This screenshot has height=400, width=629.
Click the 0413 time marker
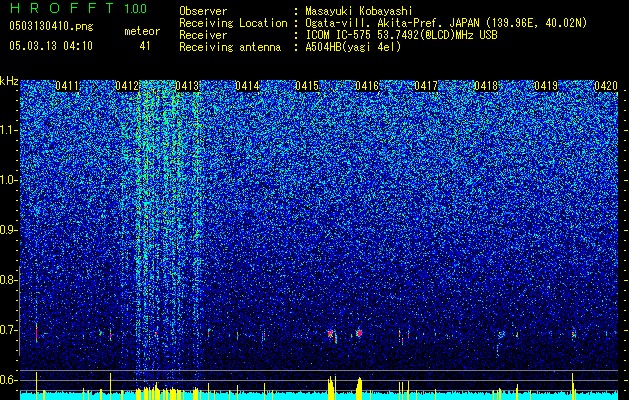tap(187, 86)
